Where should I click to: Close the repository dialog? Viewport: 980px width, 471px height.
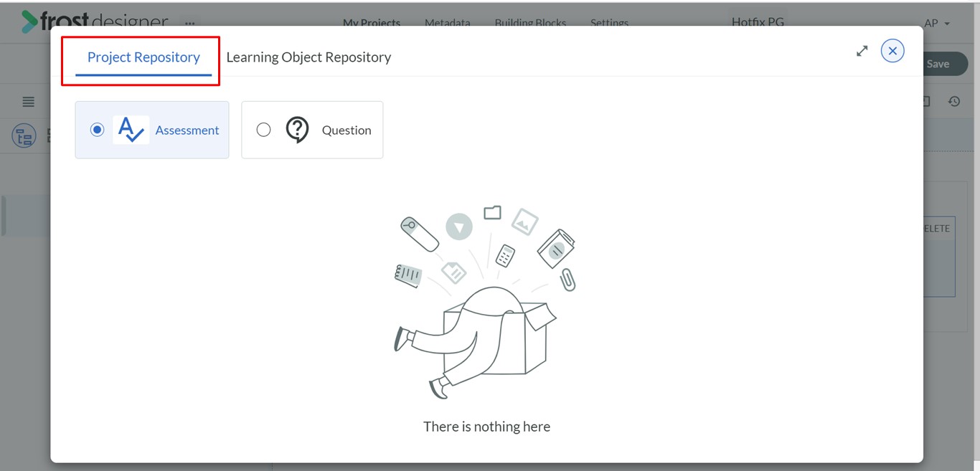(x=892, y=51)
